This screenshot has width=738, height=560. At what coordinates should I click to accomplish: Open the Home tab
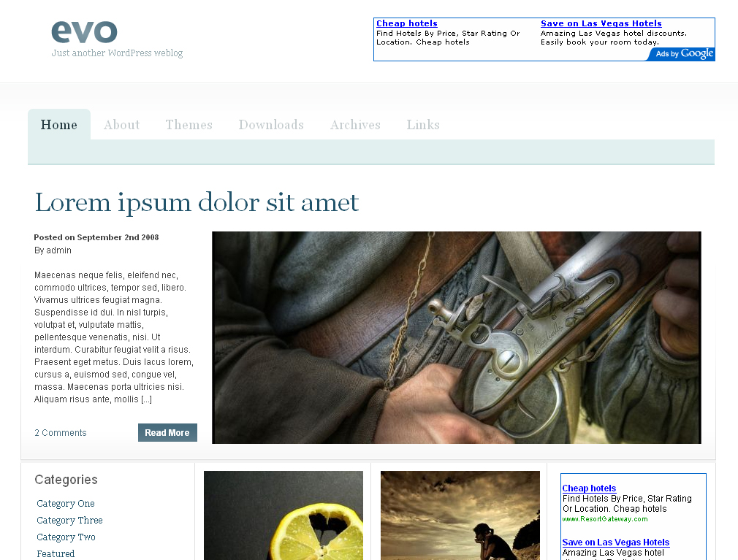(59, 125)
